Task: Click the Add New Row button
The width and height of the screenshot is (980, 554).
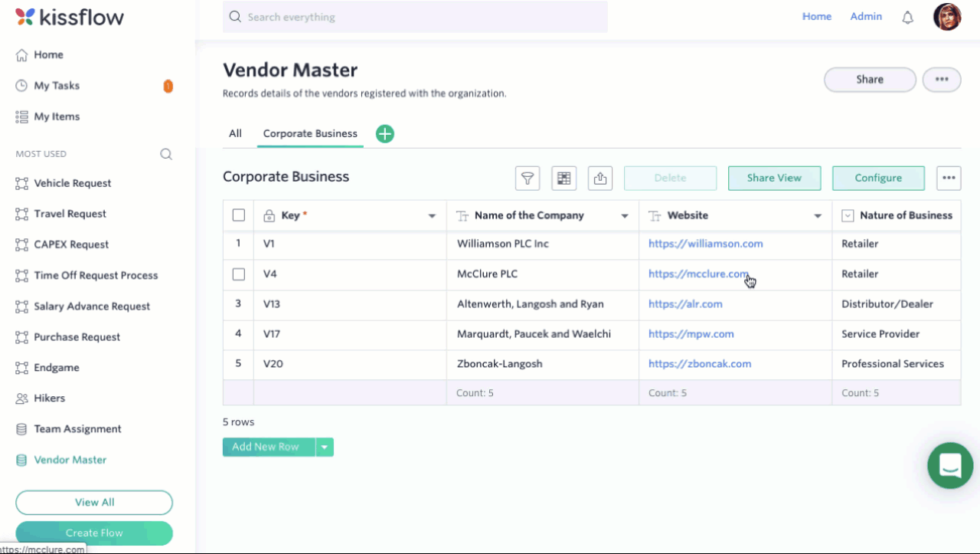Action: point(269,447)
